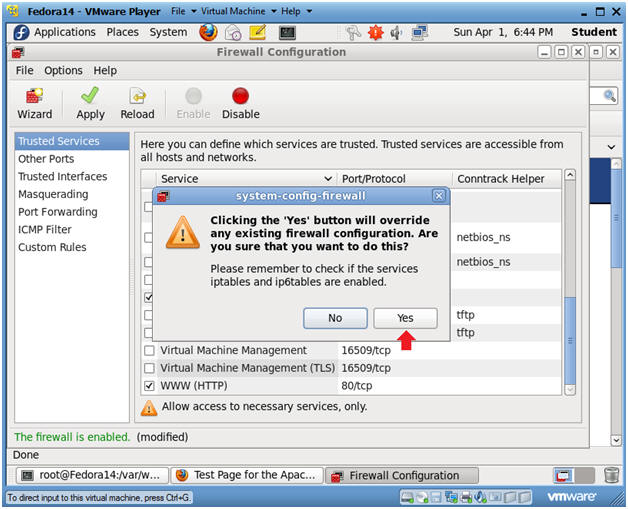Click the services list vertical scrollbar
Screen dimensions: 628x509
(x=570, y=282)
